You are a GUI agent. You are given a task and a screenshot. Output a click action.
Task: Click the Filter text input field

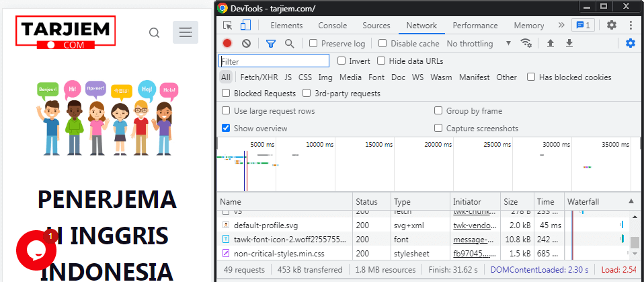point(274,61)
